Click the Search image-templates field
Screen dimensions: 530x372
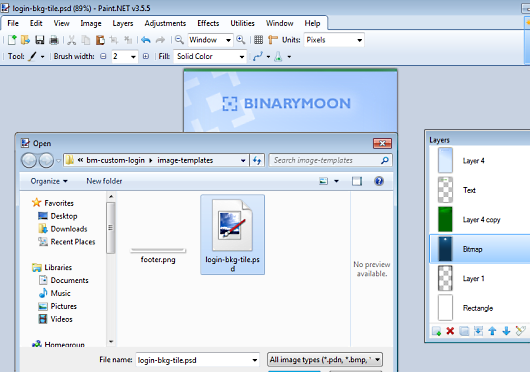[x=331, y=160]
